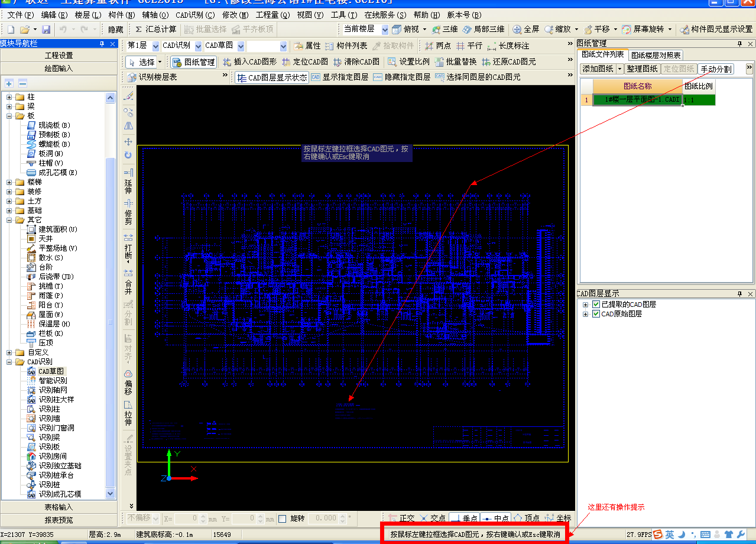Image resolution: width=756 pixels, height=544 pixels.
Task: Open the 在线服务(S) menu
Action: point(385,15)
